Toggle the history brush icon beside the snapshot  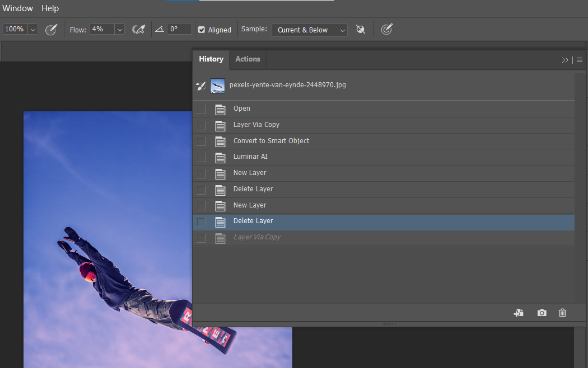pyautogui.click(x=200, y=86)
